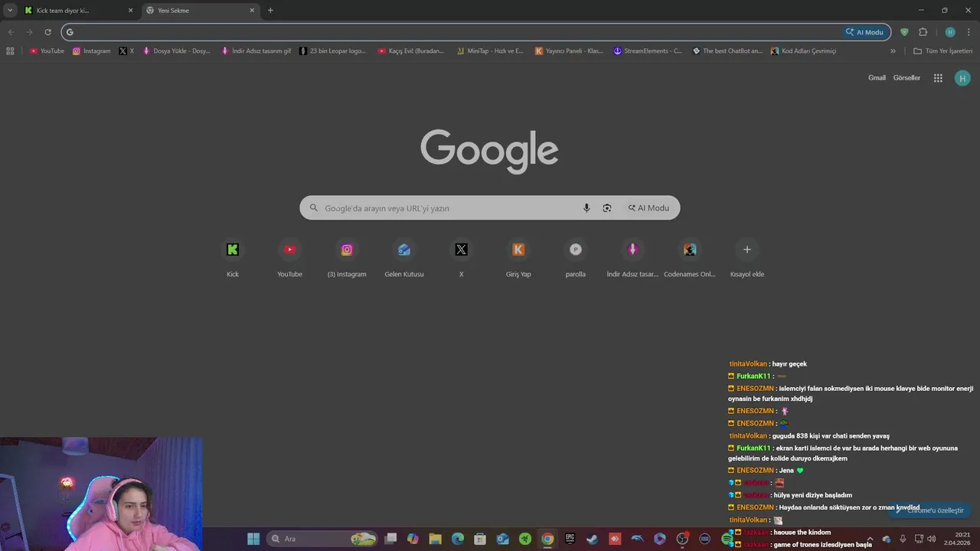980x551 pixels.
Task: Open the Google account avatar on page
Action: point(962,78)
